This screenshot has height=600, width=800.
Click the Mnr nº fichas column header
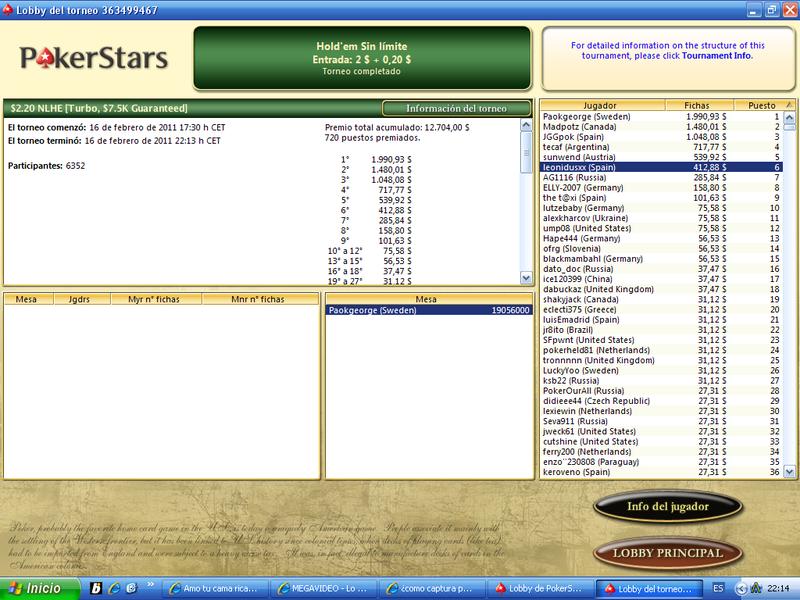[260, 299]
